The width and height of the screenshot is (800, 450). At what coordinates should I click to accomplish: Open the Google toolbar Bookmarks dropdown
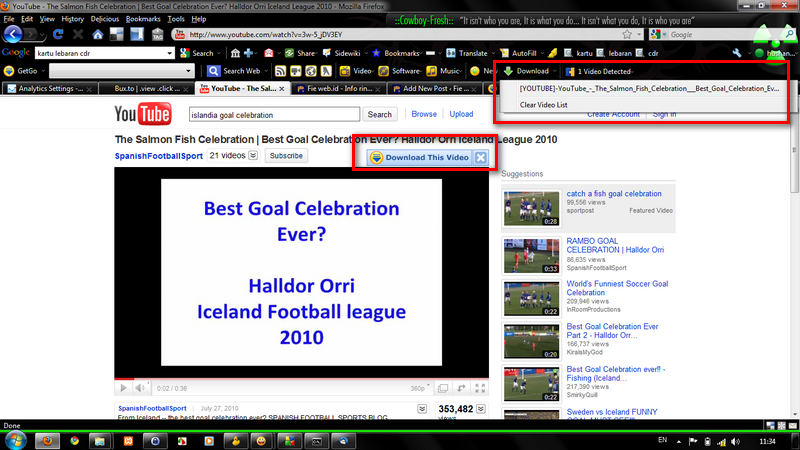423,53
